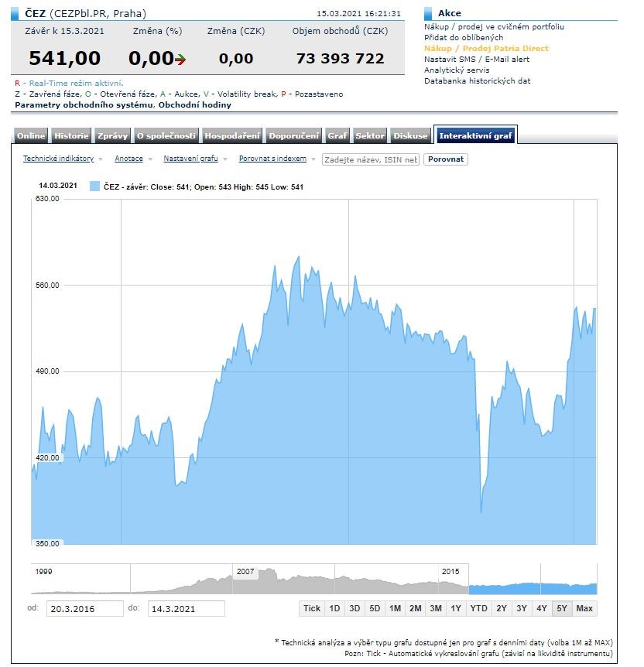Viewport: 644px width, 667px height.
Task: Click the arrow icon next to 0,00 change
Action: pyautogui.click(x=180, y=59)
